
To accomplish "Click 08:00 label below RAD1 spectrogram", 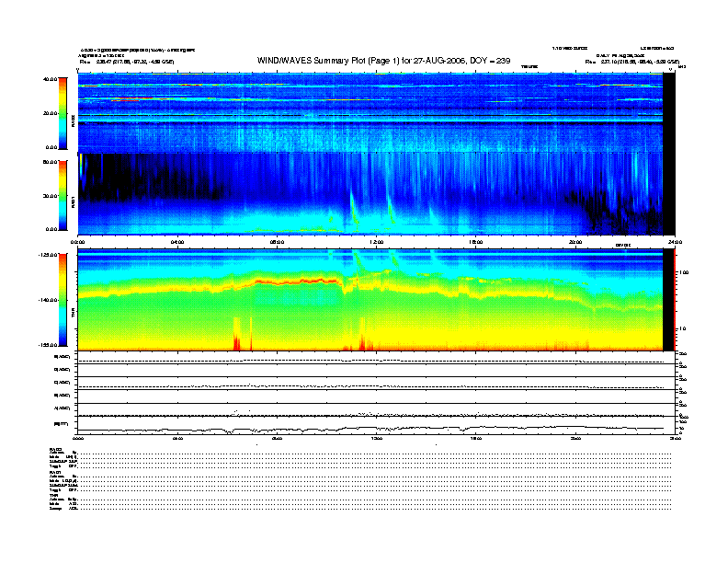I will pyautogui.click(x=277, y=242).
